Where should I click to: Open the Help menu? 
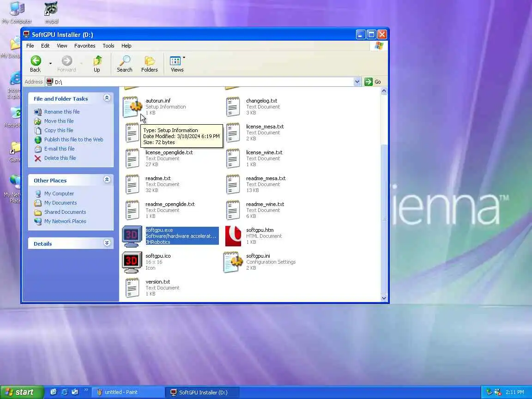[x=126, y=46]
